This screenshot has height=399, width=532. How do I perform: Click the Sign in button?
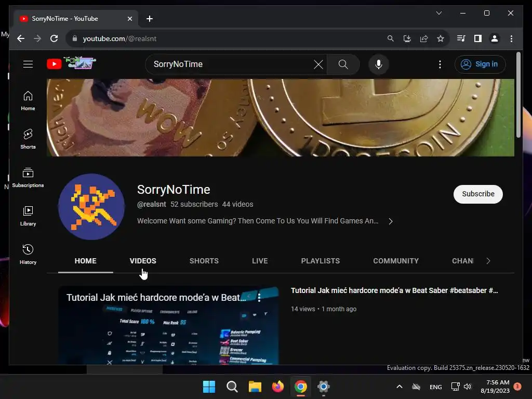[x=480, y=64]
